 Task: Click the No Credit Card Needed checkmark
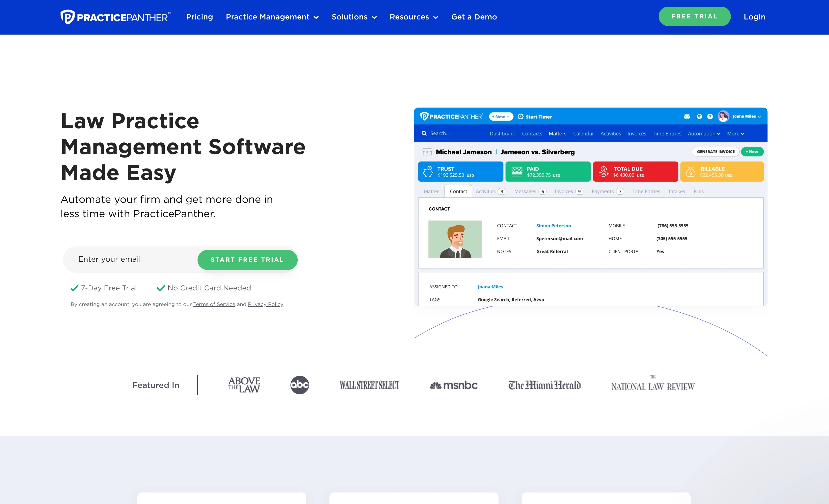[x=161, y=288]
